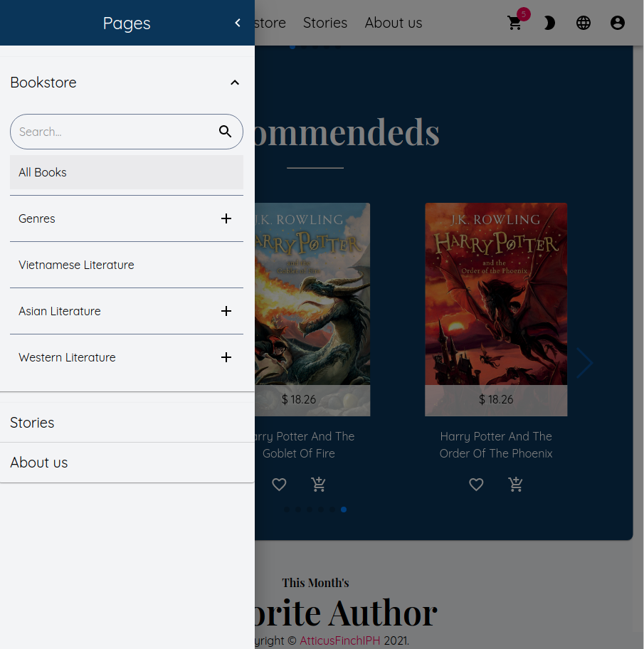This screenshot has width=644, height=649.
Task: Add Harry Potter Goblet Of Fire to cart
Action: coord(318,485)
